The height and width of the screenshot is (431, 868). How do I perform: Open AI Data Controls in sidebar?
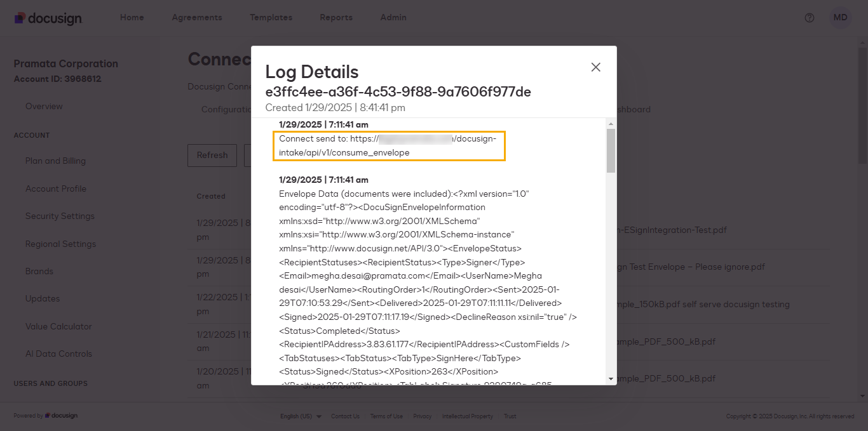tap(58, 354)
